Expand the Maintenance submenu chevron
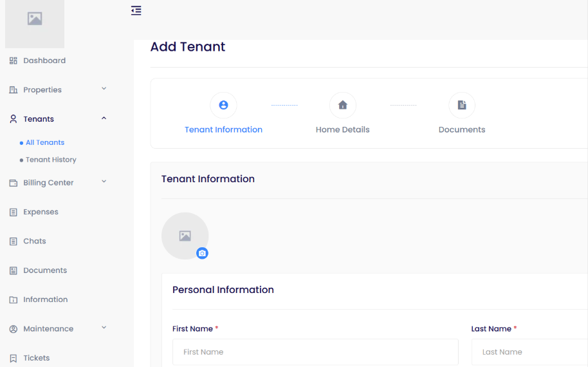The image size is (588, 367). [104, 328]
